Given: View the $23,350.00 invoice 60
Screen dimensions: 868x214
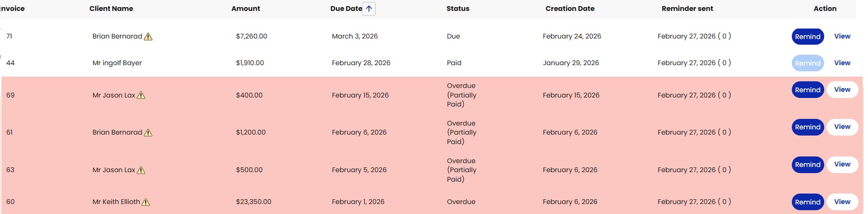Looking at the screenshot, I should [842, 202].
